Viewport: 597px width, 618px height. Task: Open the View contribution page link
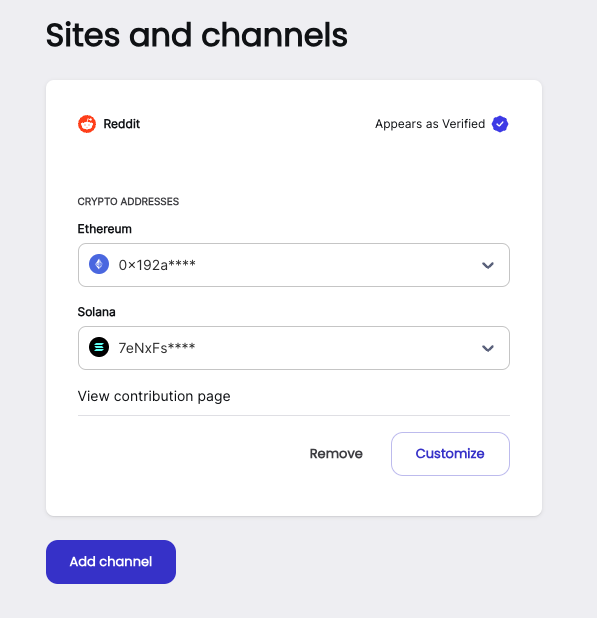(154, 396)
